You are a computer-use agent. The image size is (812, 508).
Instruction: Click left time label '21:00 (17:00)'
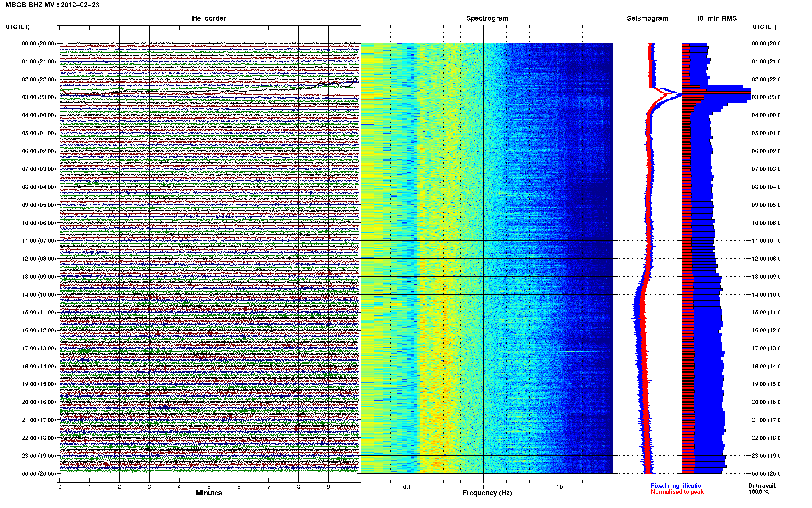39,420
